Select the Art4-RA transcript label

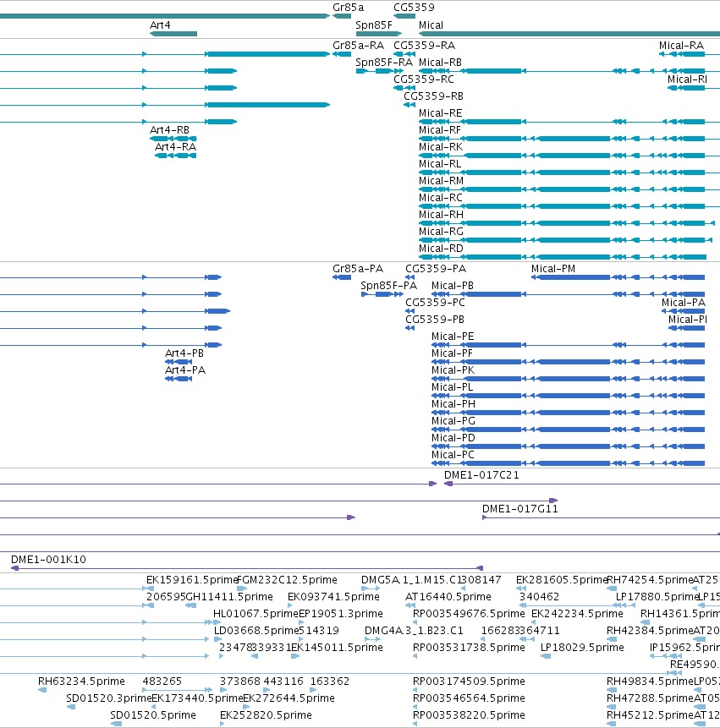click(176, 147)
